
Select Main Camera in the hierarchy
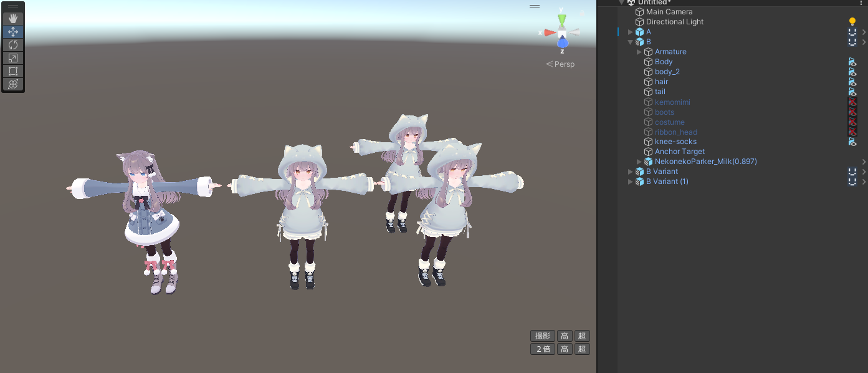[669, 12]
